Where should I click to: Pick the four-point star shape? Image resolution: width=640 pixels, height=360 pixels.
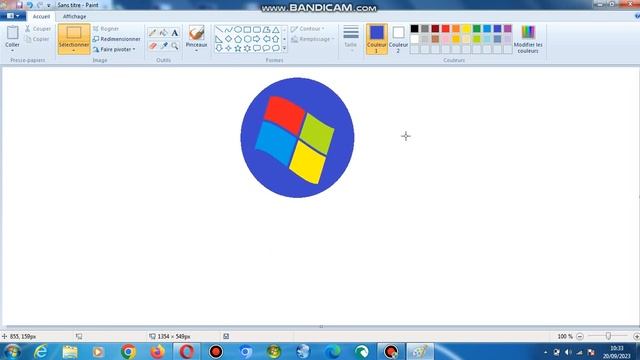pos(228,48)
